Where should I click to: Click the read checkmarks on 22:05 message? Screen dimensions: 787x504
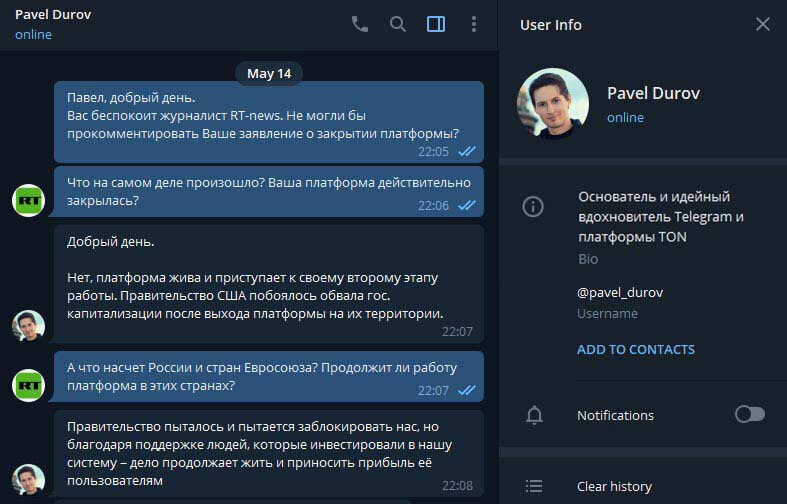point(467,151)
